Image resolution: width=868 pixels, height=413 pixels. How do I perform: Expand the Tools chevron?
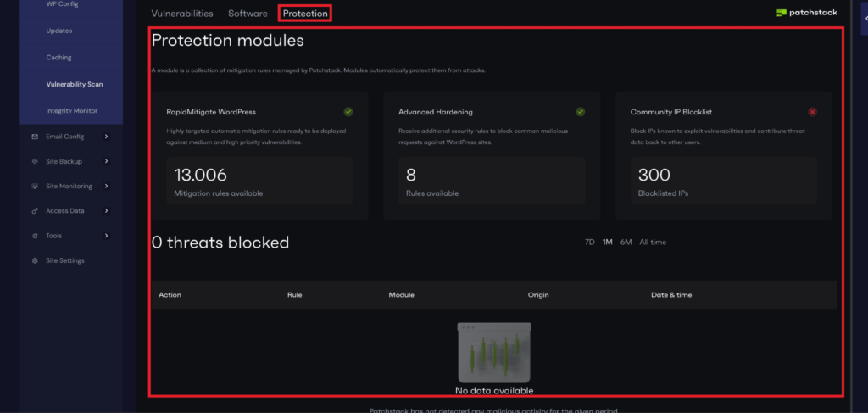point(106,235)
